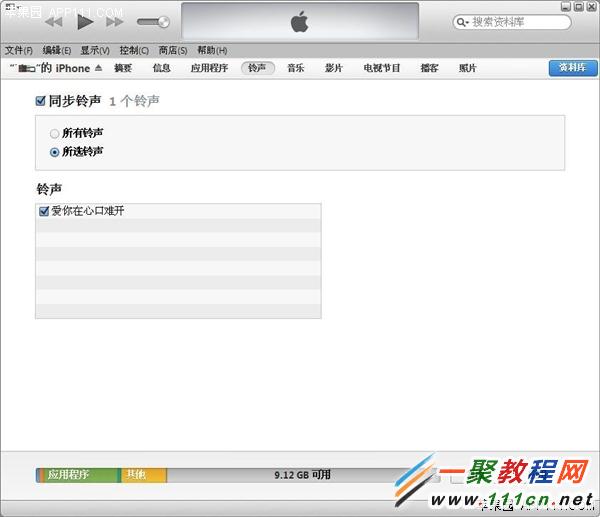Start playback with the play button
The image size is (600, 517).
85,22
